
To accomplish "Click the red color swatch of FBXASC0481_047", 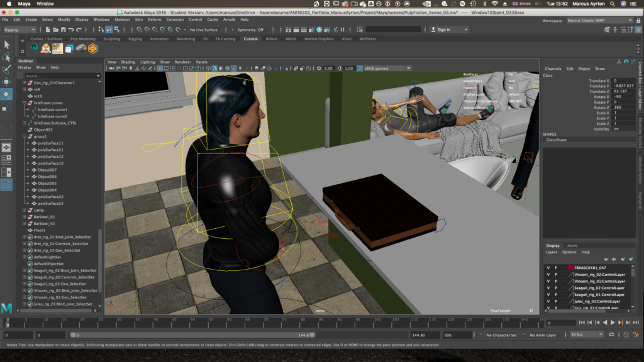I will click(x=570, y=268).
